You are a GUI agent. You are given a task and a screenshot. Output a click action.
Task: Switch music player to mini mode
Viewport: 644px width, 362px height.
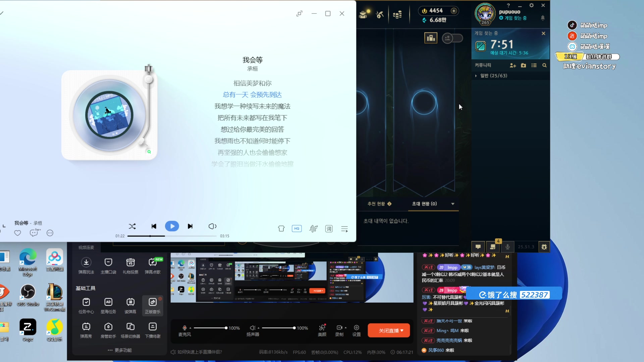pyautogui.click(x=299, y=13)
